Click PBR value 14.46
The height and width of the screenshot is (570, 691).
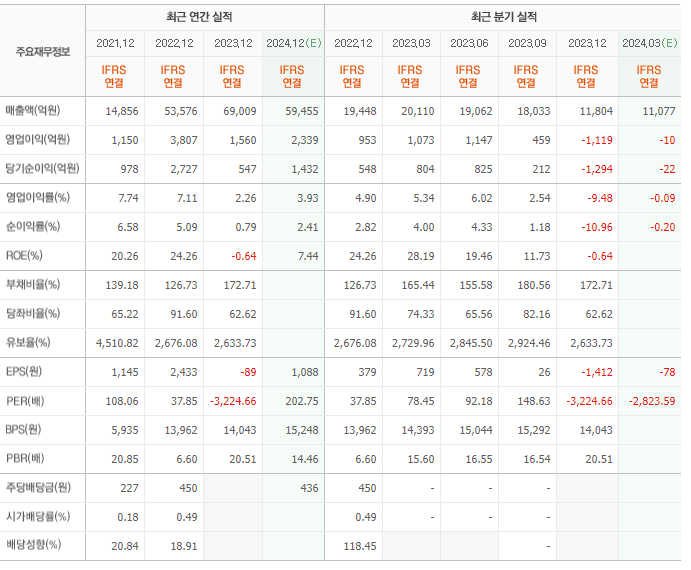click(305, 459)
